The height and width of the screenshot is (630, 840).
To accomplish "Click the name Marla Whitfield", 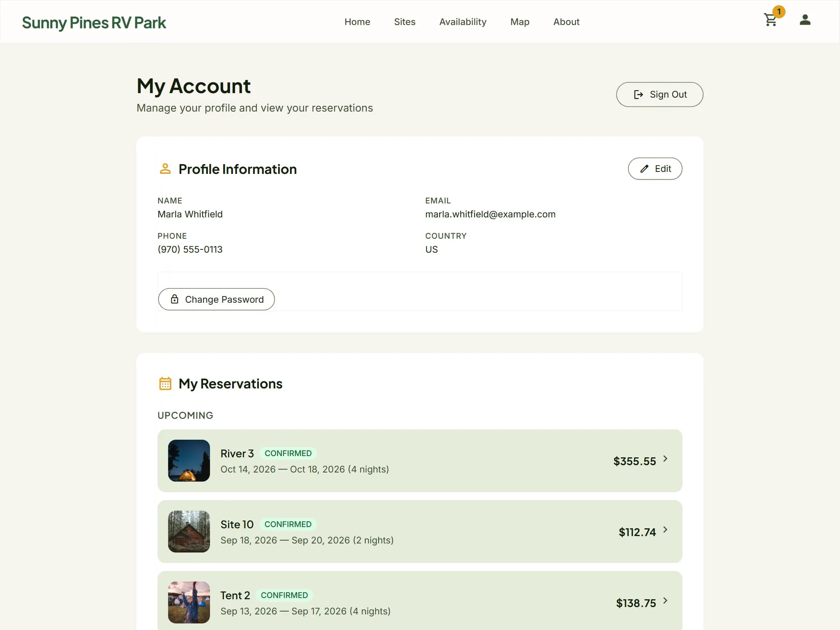I will 190,214.
